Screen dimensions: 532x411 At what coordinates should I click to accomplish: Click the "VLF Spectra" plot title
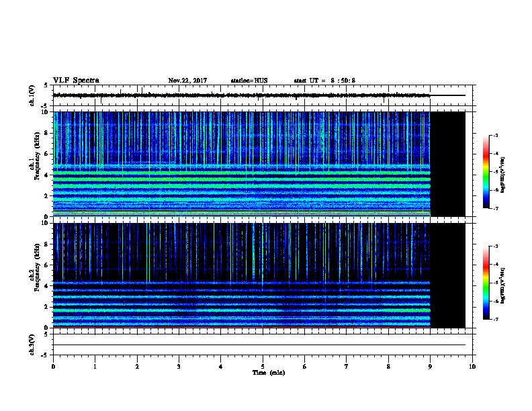click(x=76, y=81)
